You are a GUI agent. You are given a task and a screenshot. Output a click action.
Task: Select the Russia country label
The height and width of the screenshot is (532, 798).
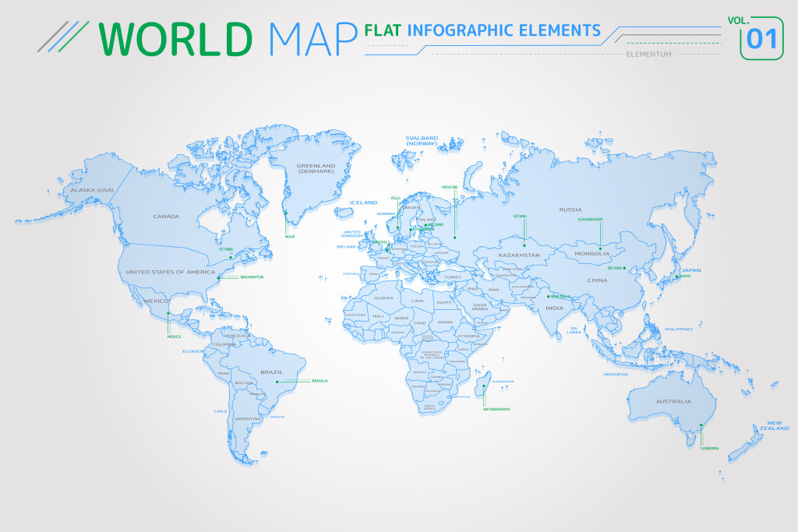[x=570, y=209]
